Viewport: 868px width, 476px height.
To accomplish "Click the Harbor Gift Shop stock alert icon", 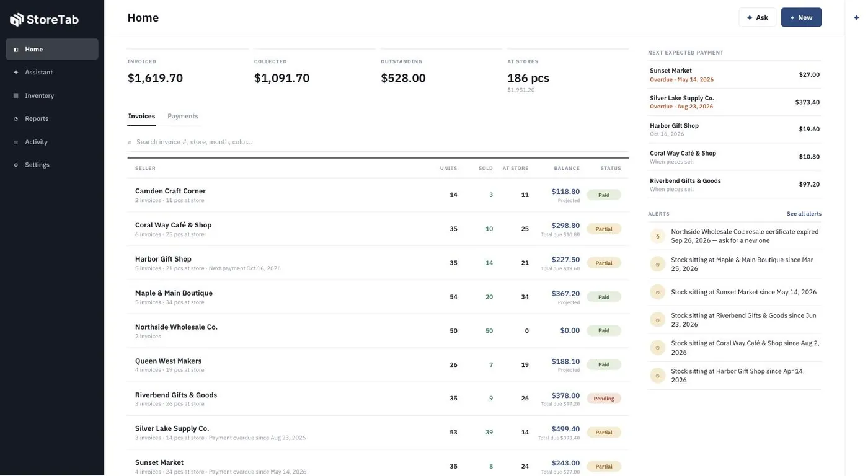I will (x=658, y=376).
